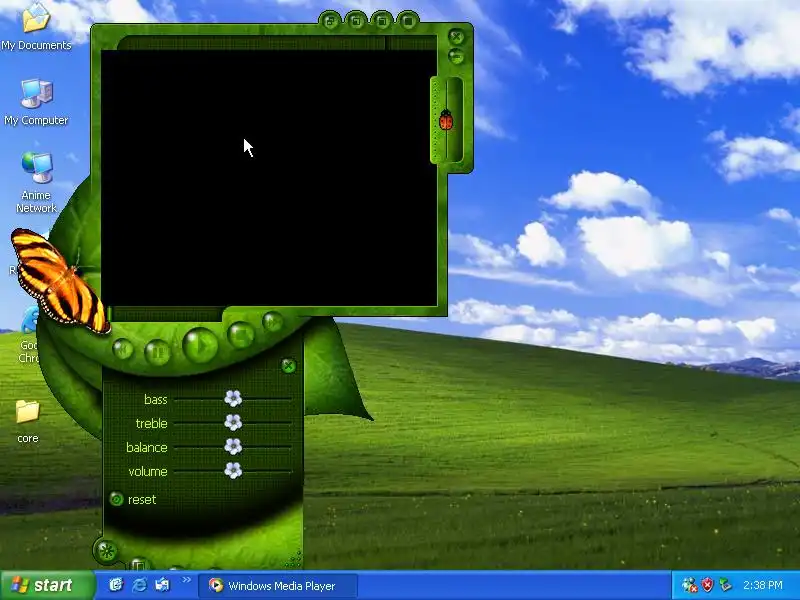Click the circular icon beside reset
Screen dimensions: 800x600
116,499
